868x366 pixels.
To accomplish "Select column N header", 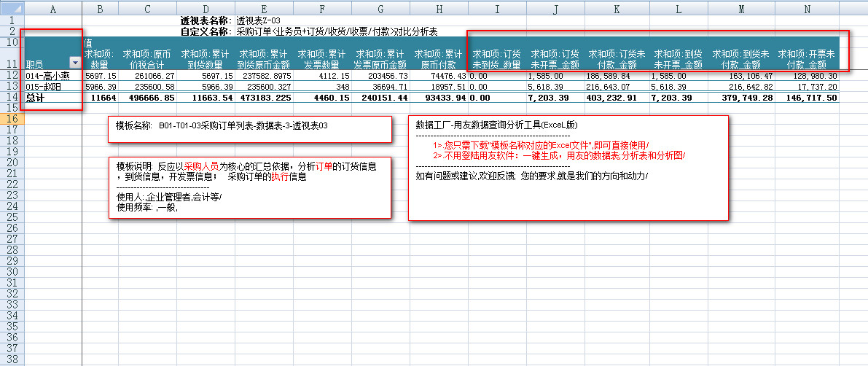I will point(806,8).
